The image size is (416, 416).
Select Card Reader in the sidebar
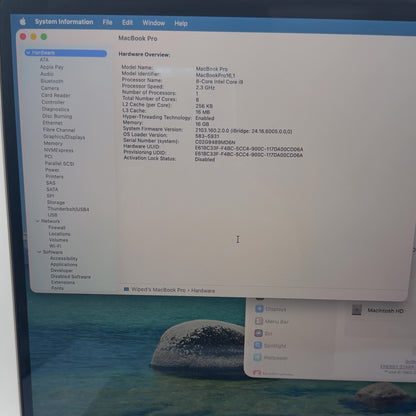[56, 95]
